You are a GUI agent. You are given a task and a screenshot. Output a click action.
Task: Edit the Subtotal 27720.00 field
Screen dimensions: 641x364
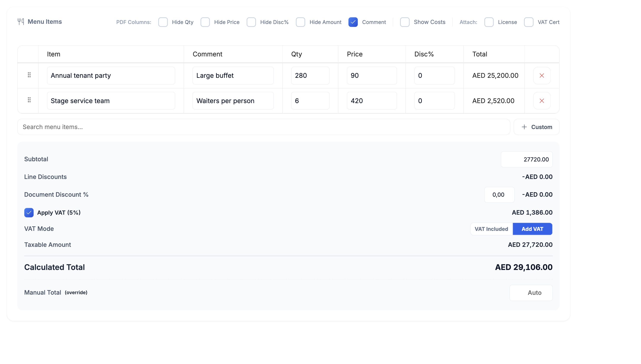[x=526, y=160]
